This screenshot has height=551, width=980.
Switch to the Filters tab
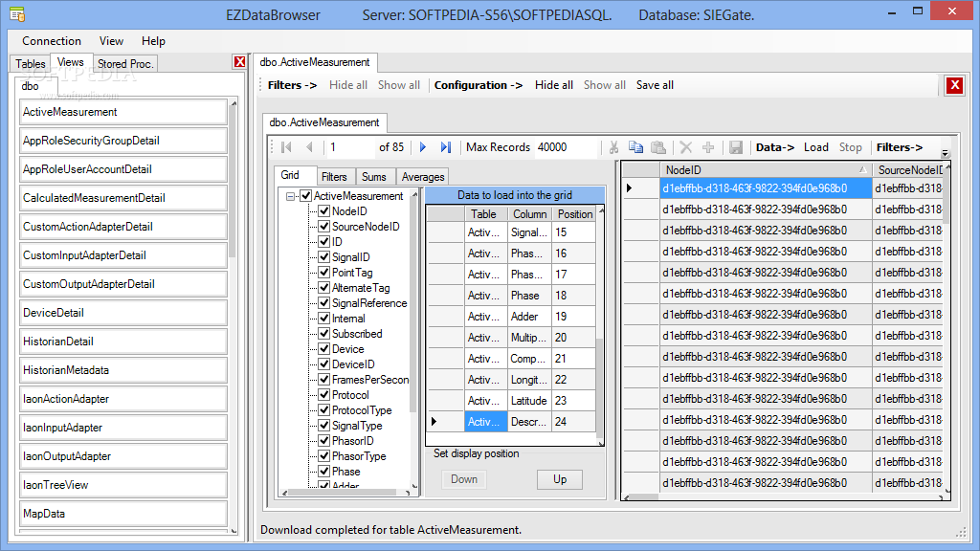click(x=334, y=177)
